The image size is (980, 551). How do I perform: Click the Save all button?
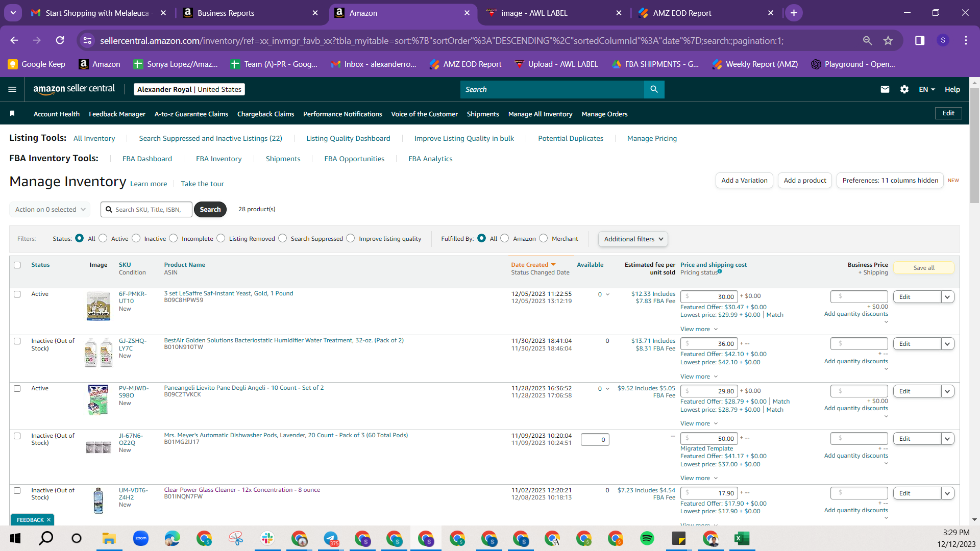coord(924,268)
